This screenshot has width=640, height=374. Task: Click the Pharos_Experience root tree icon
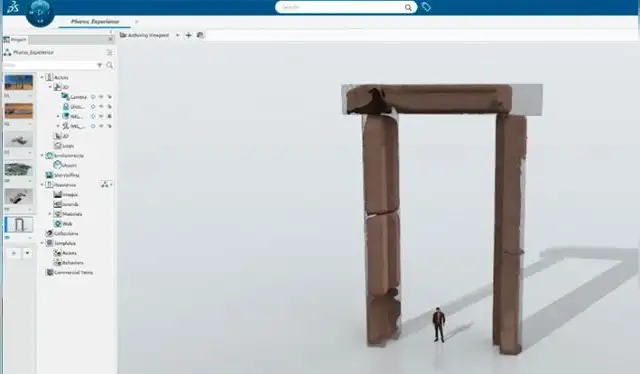[x=7, y=52]
